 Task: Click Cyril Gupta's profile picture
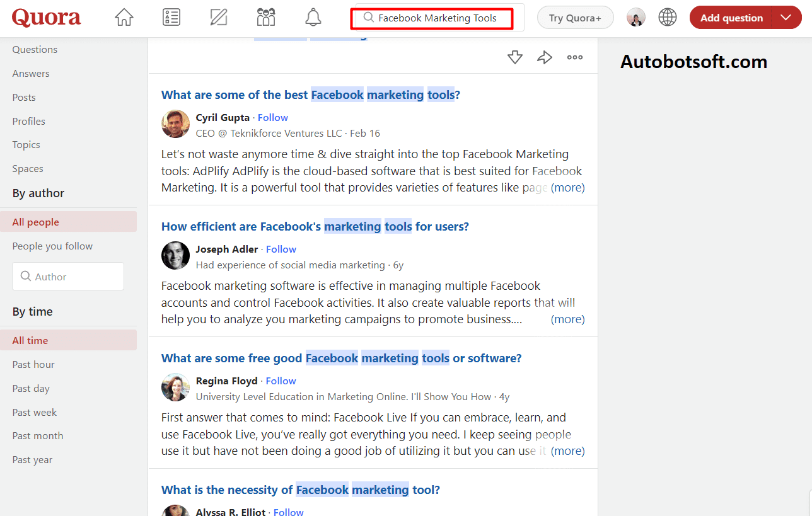coord(175,123)
